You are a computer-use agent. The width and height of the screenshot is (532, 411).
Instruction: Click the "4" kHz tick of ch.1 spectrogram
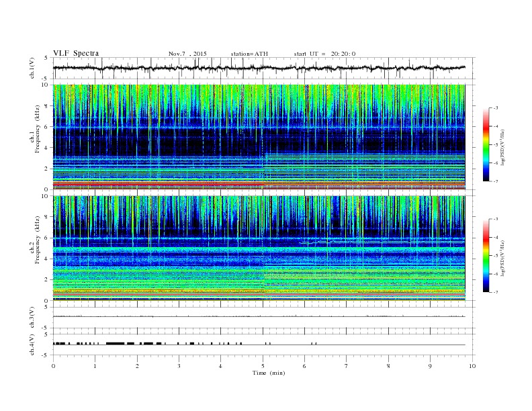point(46,148)
